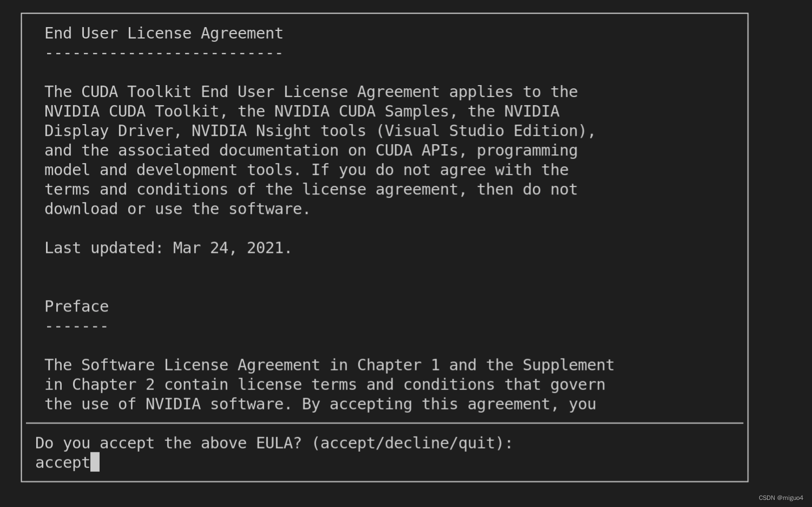Click the dashed underline beneath Preface
Viewport: 812px width, 507px height.
76,327
